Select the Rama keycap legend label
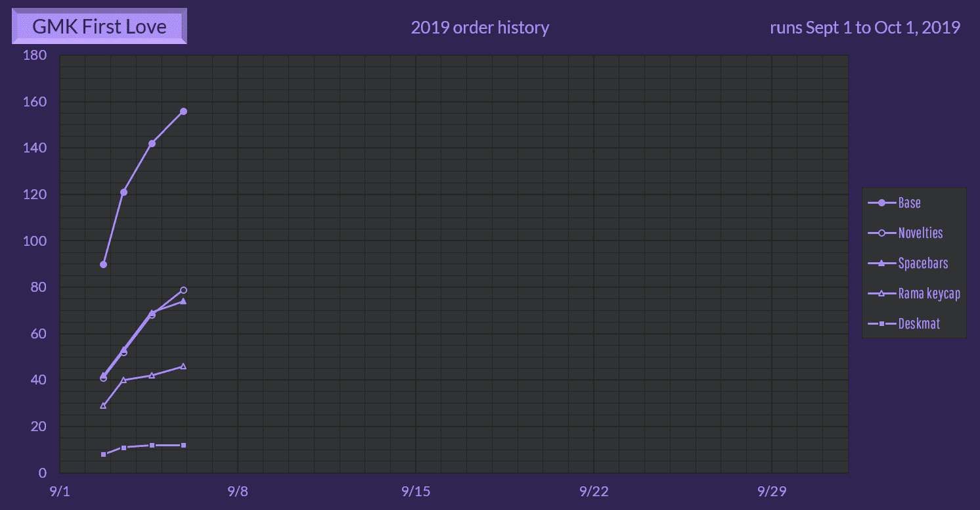Viewport: 980px width, 510px height. coord(929,294)
